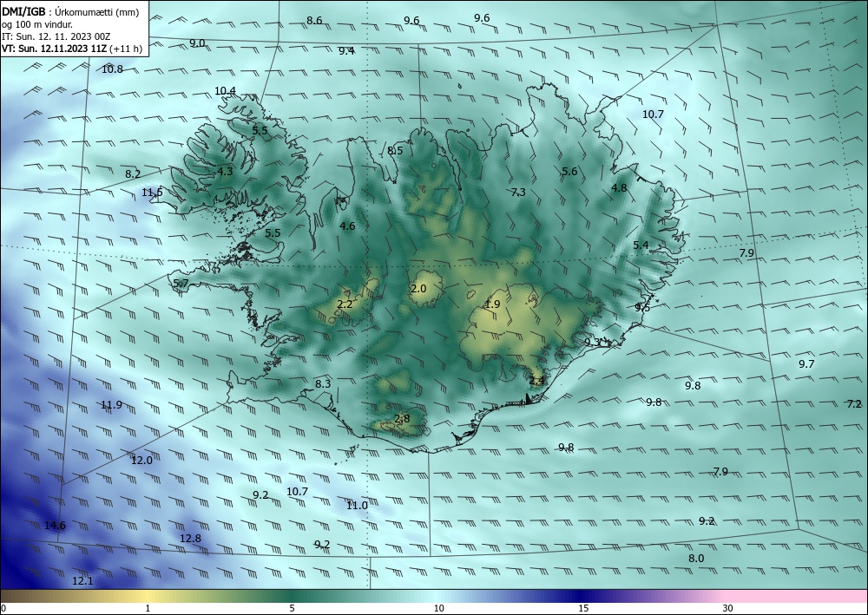
Task: Click the 8.0 value on the map
Action: coord(696,559)
